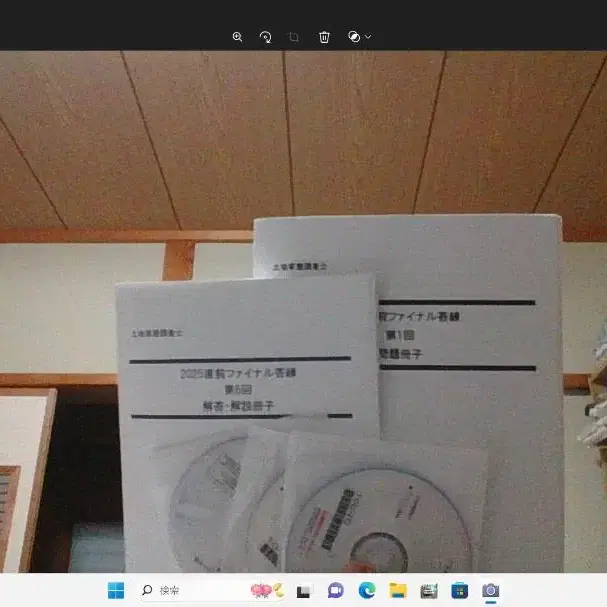
Task: Launch the Chat app from the taskbar
Action: pos(335,590)
